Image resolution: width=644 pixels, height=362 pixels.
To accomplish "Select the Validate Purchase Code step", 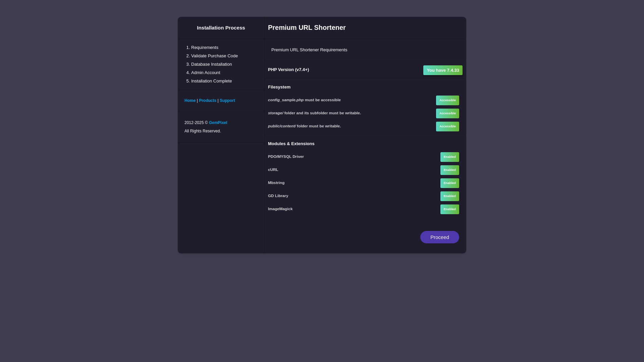I will [214, 56].
